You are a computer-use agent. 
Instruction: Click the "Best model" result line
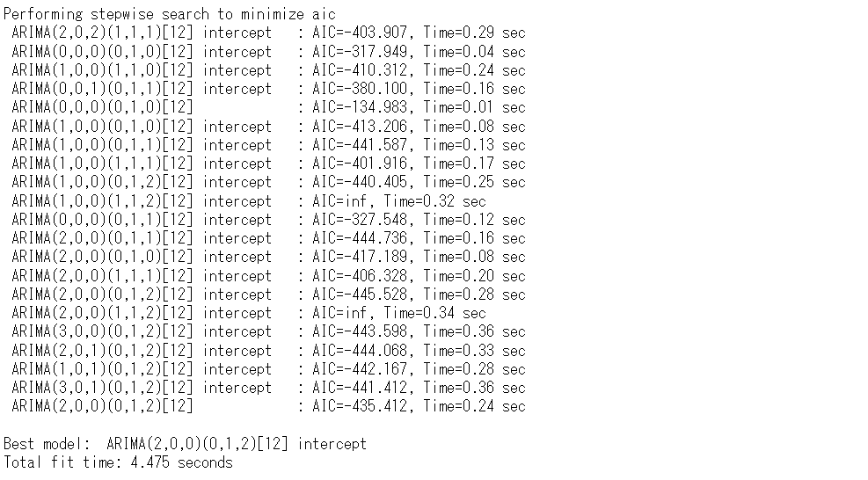tap(186, 444)
